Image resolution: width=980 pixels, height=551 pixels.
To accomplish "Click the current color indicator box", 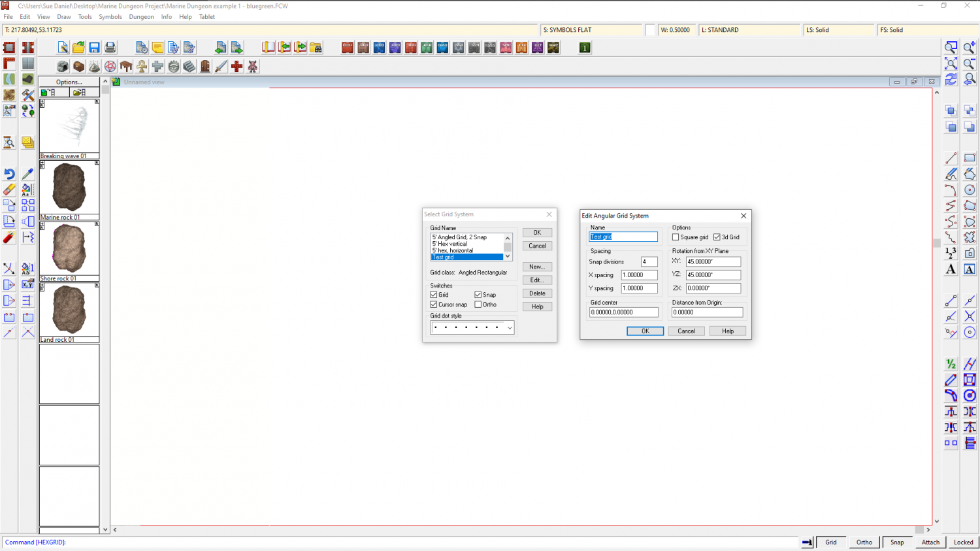I will [650, 30].
